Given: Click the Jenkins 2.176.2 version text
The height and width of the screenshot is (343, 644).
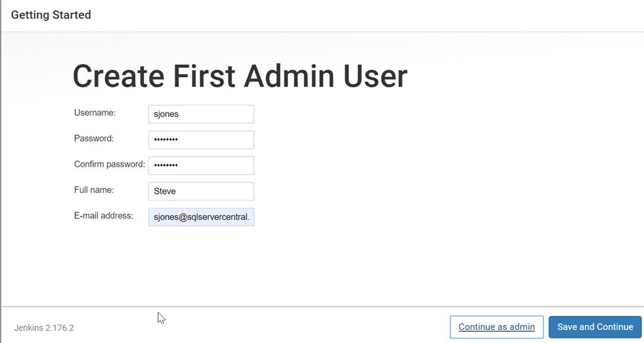Looking at the screenshot, I should (x=44, y=328).
